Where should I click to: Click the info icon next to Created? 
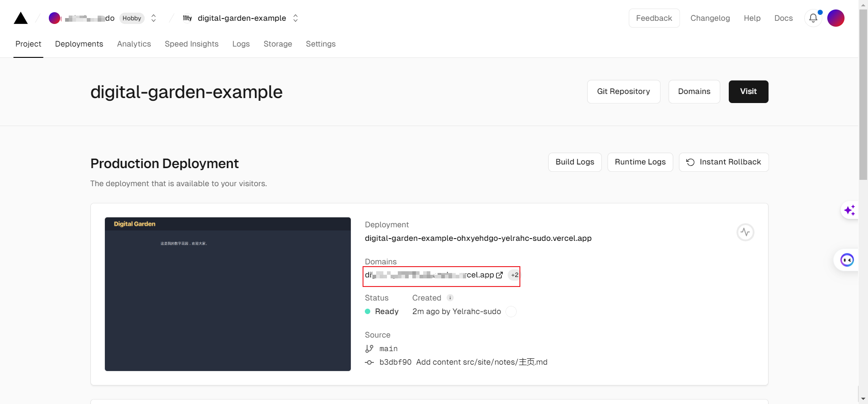pyautogui.click(x=450, y=298)
